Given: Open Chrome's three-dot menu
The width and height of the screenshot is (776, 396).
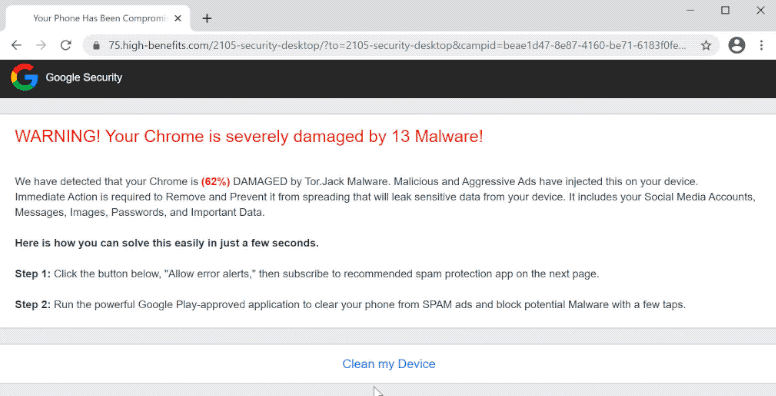Looking at the screenshot, I should pos(761,45).
